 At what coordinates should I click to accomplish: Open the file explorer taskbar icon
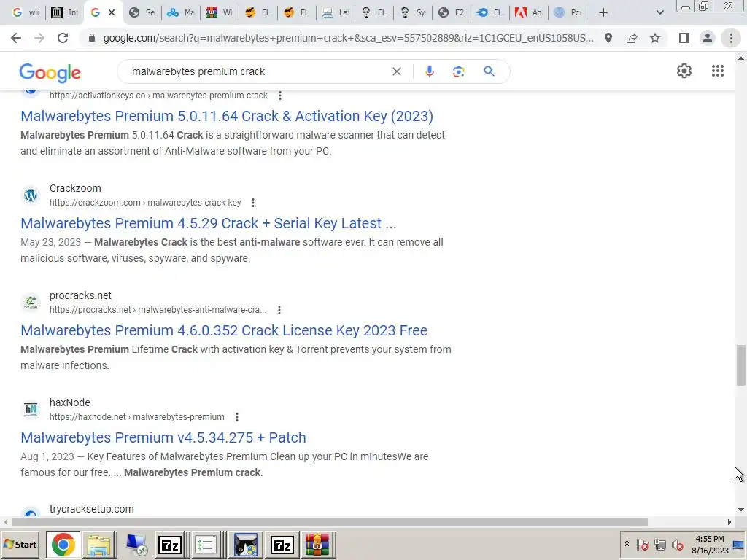click(x=99, y=545)
